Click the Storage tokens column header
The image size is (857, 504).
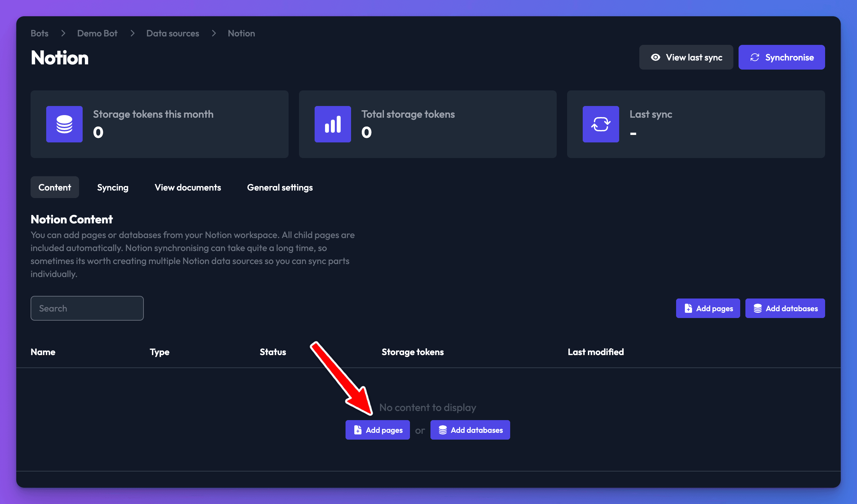click(x=413, y=352)
